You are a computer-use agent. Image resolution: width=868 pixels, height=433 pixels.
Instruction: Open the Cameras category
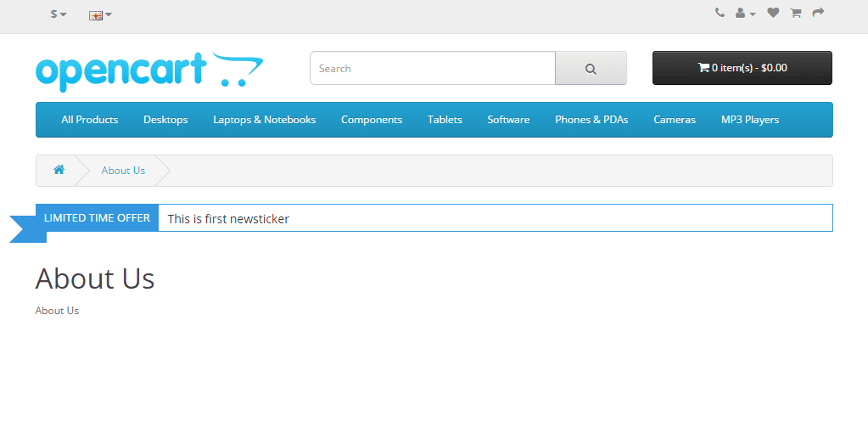[x=675, y=120]
